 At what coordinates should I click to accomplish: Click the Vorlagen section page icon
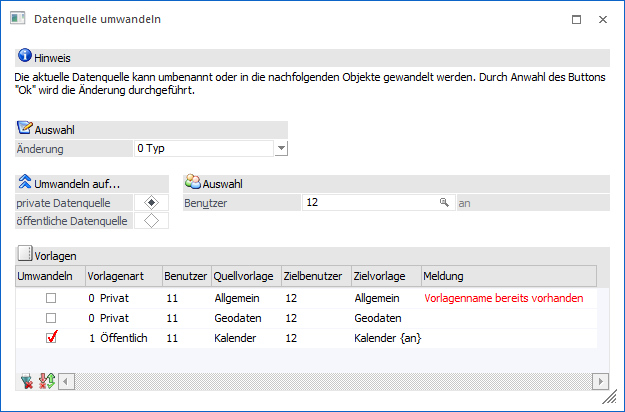[x=24, y=255]
